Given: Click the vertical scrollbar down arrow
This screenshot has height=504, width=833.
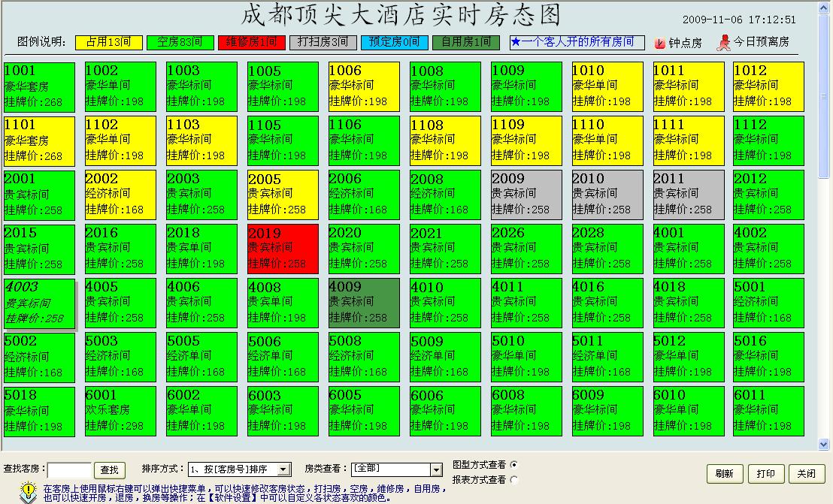Looking at the screenshot, I should tap(824, 444).
